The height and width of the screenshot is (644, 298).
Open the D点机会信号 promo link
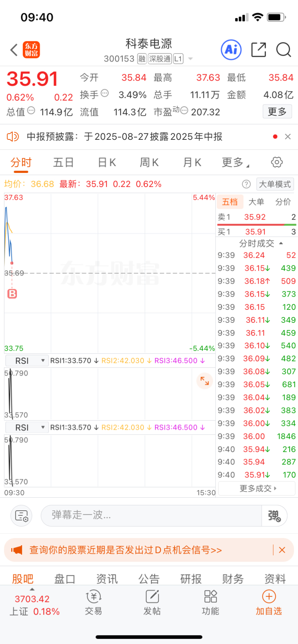click(126, 550)
